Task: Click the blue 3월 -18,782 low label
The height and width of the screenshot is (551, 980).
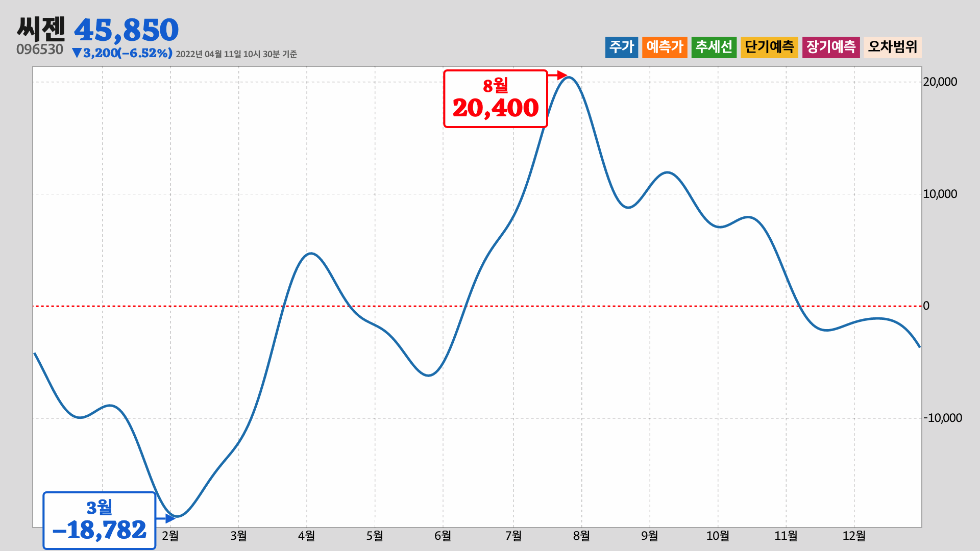Action: click(99, 521)
